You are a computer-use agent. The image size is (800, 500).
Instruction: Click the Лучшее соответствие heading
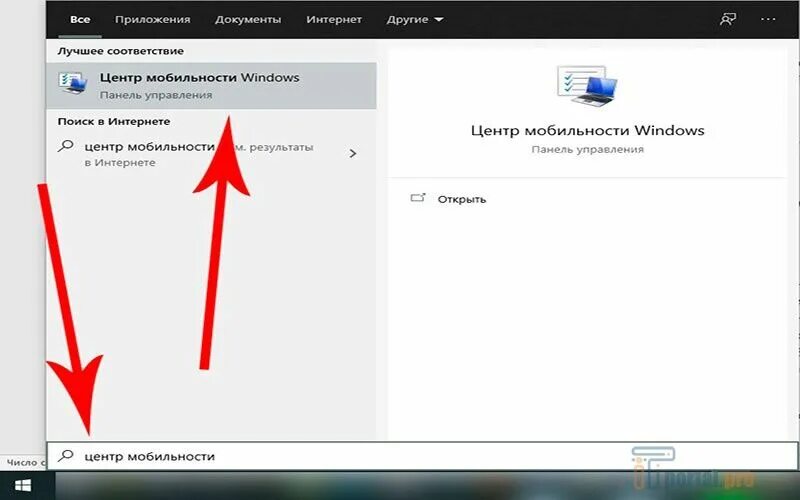[x=120, y=51]
